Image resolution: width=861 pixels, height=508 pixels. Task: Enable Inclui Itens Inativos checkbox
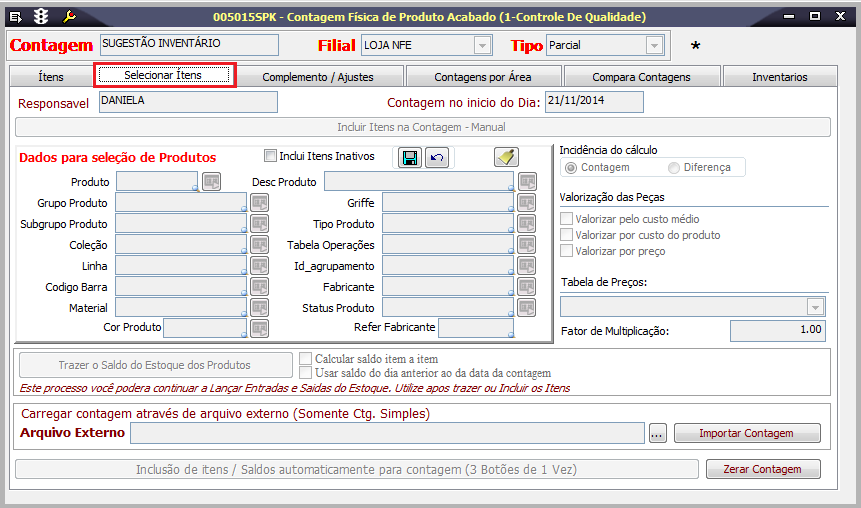(270, 156)
